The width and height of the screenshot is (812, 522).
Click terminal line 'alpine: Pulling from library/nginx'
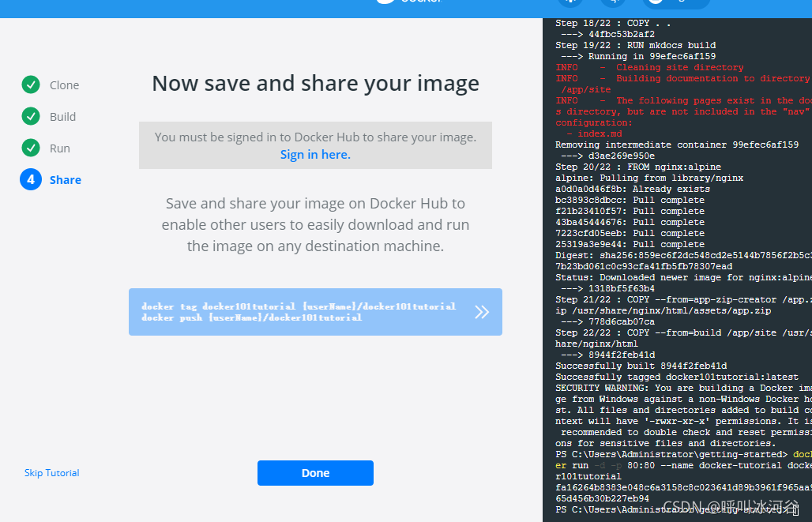point(649,178)
